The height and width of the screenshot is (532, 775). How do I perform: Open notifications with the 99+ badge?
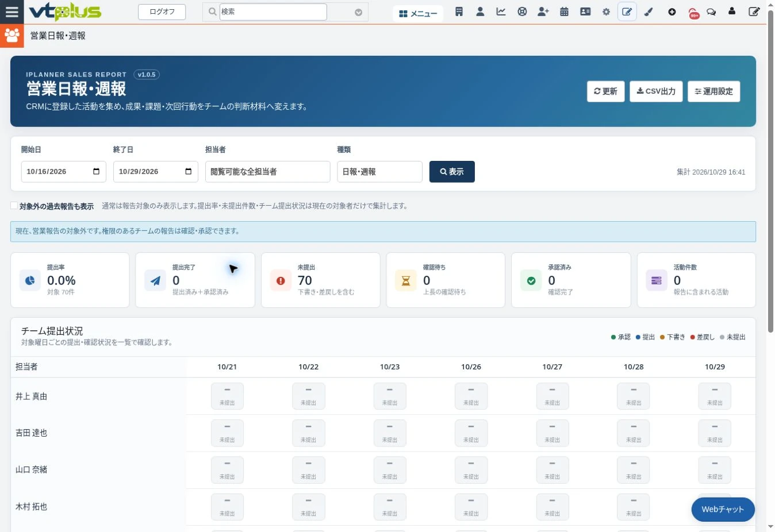point(693,13)
